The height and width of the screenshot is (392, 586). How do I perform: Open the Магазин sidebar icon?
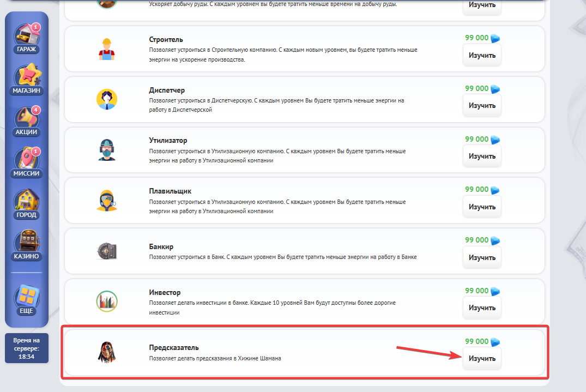point(27,76)
